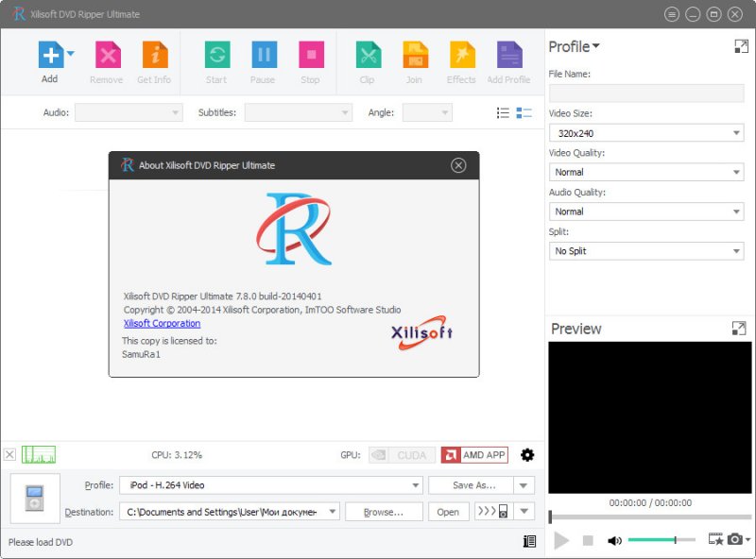Expand the Subtitles dropdown

point(299,112)
